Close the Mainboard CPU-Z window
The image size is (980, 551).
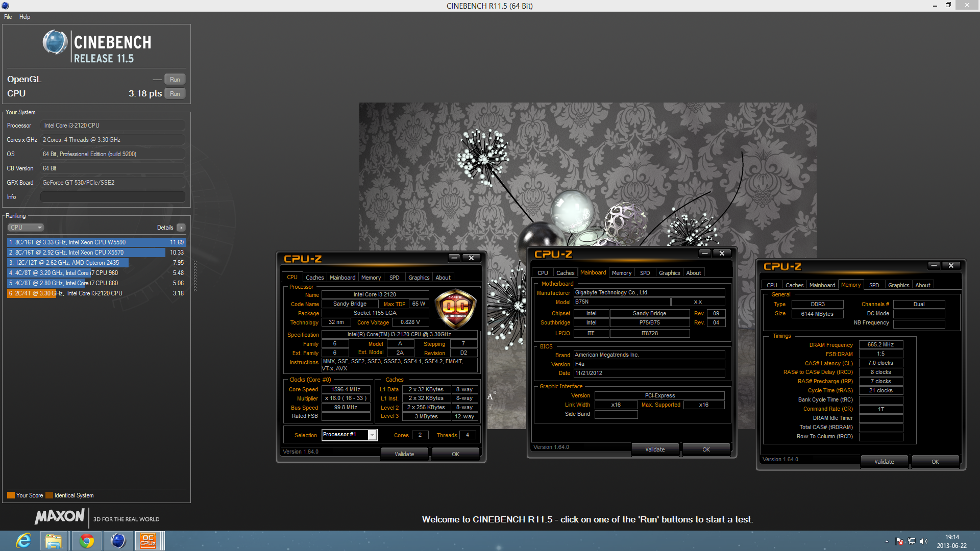click(722, 253)
